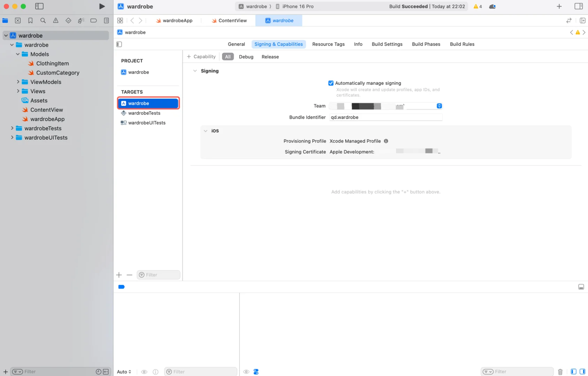Collapse the iOS signing subsection

(206, 131)
